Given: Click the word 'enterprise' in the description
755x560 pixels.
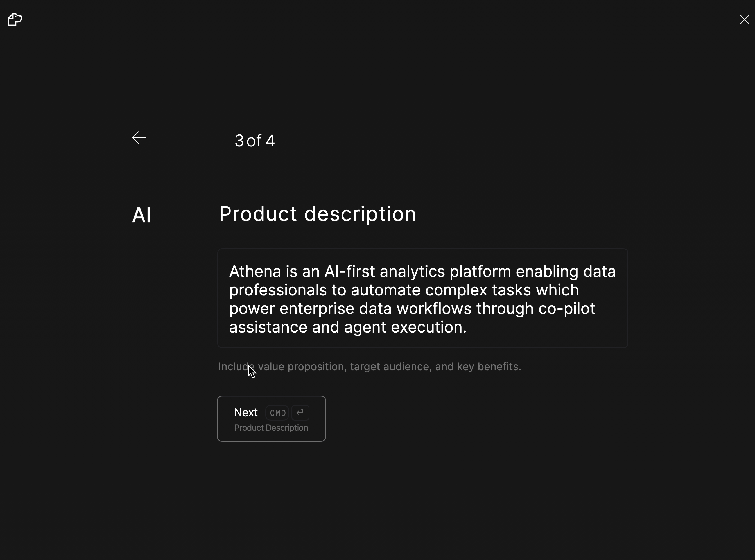Looking at the screenshot, I should (317, 309).
